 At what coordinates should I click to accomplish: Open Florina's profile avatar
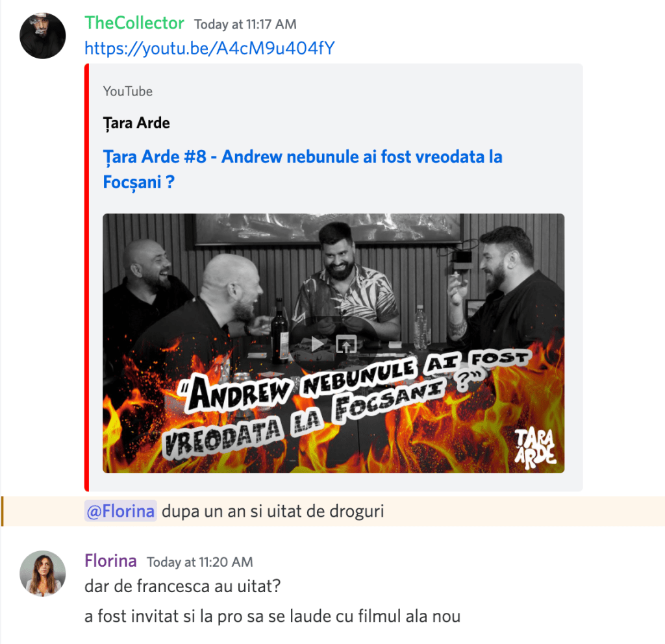42,573
